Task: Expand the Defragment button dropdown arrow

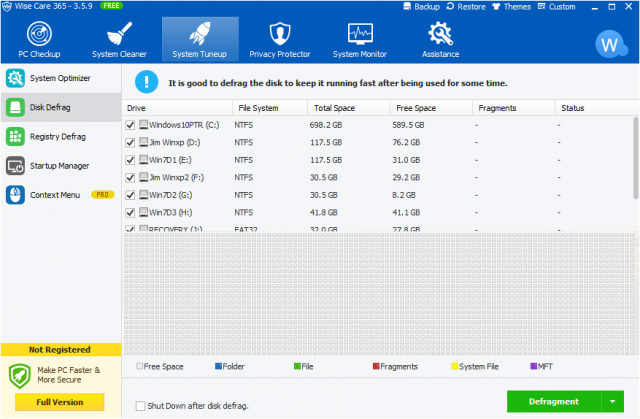Action: click(613, 401)
